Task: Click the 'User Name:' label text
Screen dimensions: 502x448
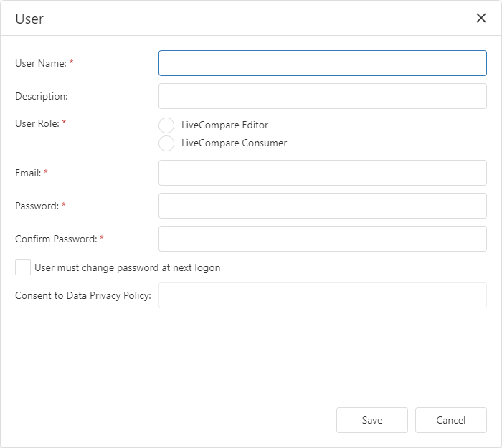Action: pyautogui.click(x=41, y=63)
